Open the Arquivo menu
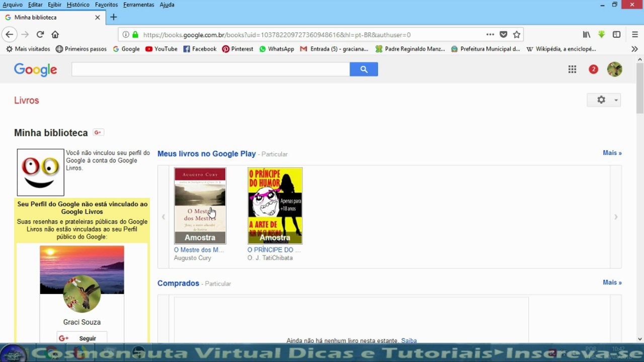 13,5
